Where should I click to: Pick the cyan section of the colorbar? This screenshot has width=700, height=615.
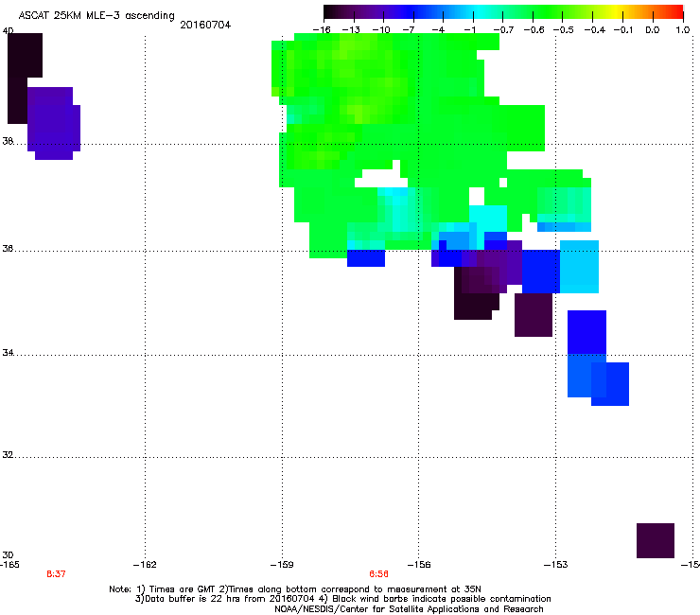(x=479, y=12)
